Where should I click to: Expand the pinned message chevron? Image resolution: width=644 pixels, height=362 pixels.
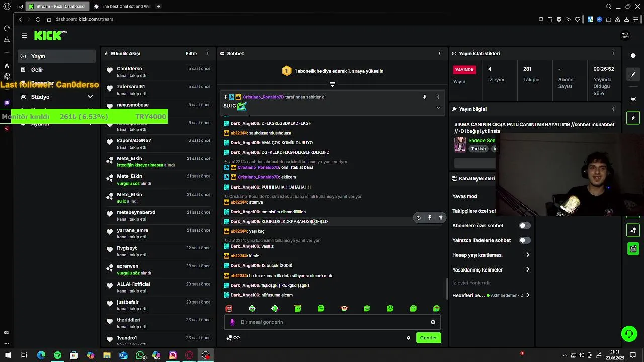438,108
